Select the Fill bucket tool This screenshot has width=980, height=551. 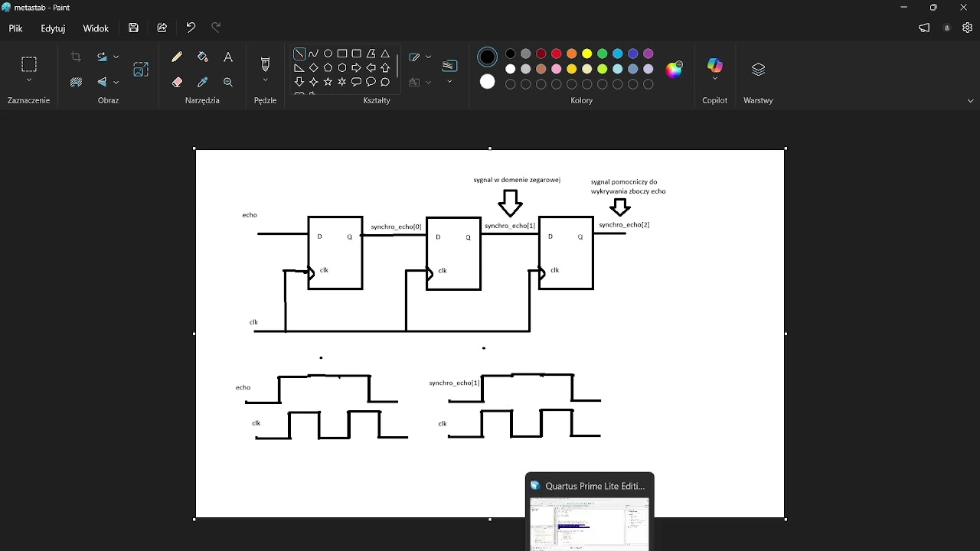click(x=203, y=57)
